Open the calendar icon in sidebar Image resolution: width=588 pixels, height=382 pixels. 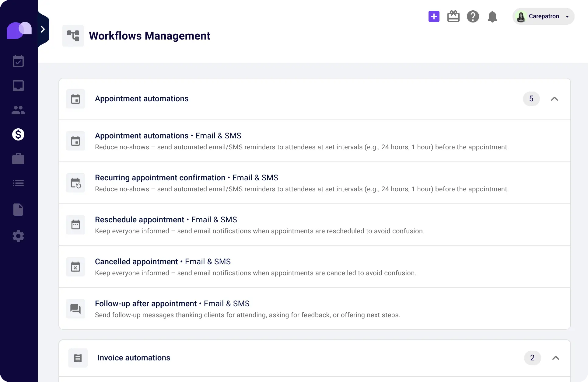coord(18,61)
